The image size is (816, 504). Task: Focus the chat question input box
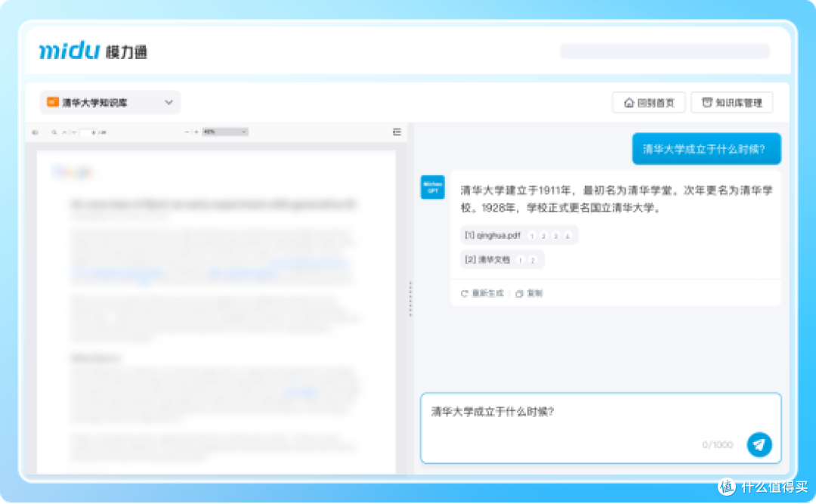pyautogui.click(x=601, y=428)
